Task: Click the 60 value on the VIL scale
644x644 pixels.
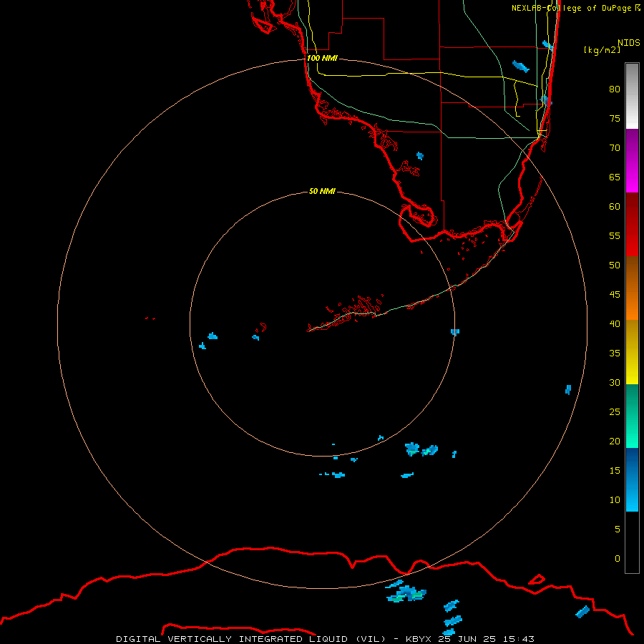Action: tap(615, 207)
